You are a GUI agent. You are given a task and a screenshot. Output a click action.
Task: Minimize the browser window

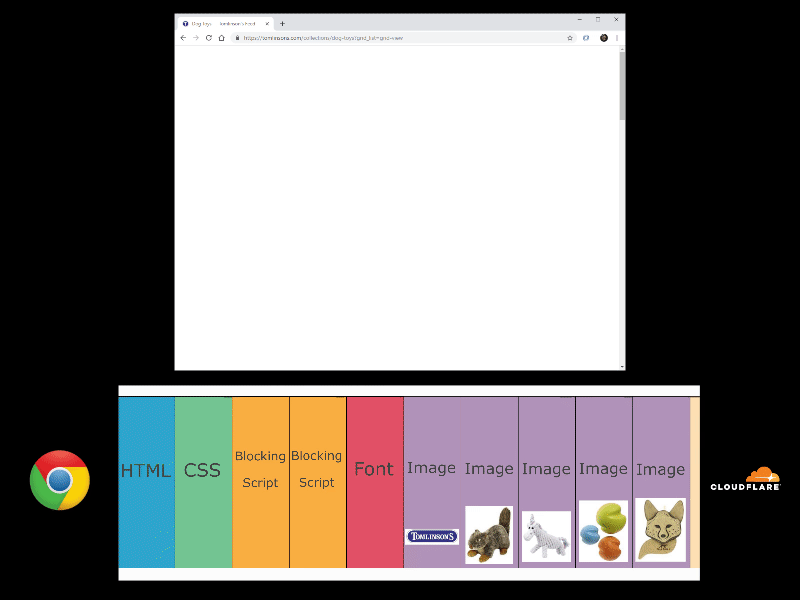click(x=580, y=19)
